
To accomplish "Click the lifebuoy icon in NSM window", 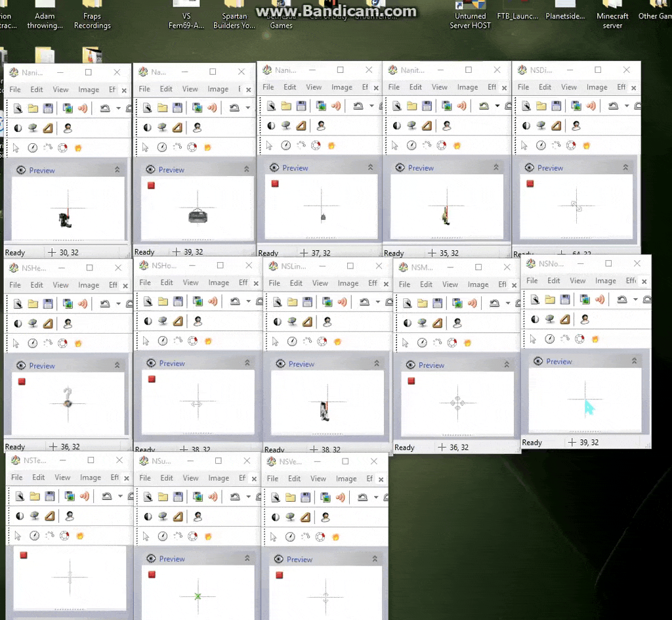I will tap(452, 343).
